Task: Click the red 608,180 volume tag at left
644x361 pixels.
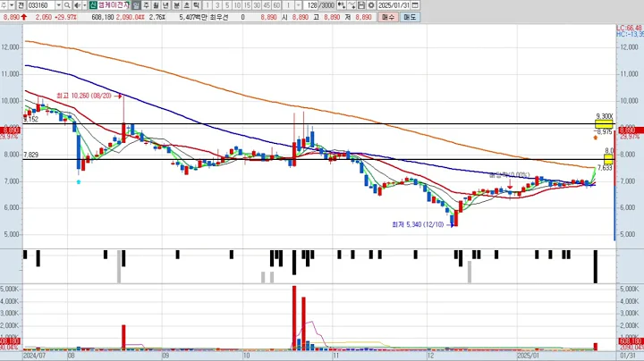Action: pos(9,341)
